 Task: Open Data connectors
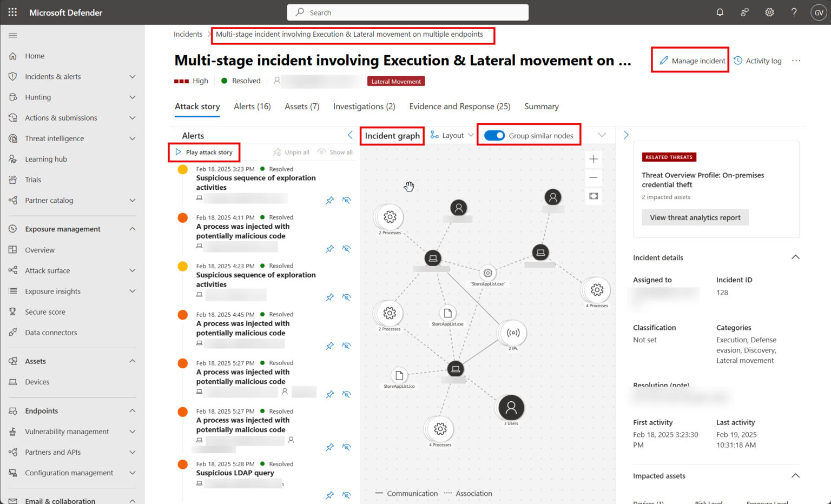pyautogui.click(x=51, y=332)
